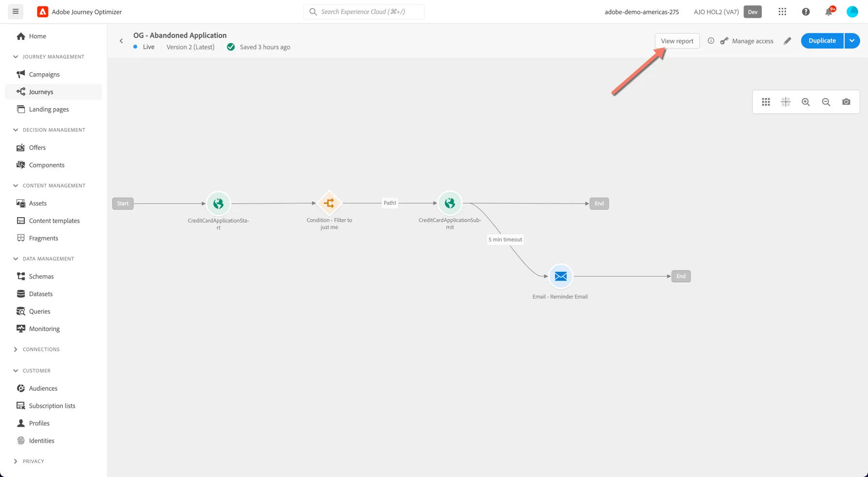This screenshot has width=868, height=477.
Task: Select the Reminder Email action node
Action: point(560,276)
